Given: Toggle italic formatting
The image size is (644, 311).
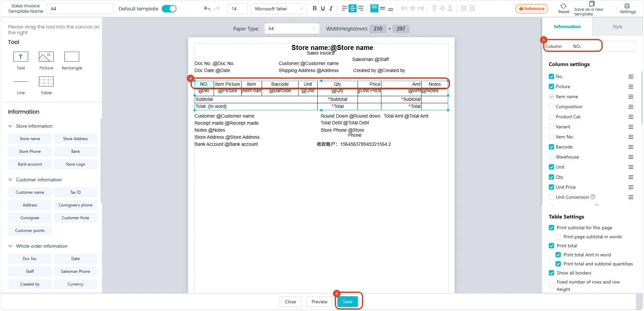Looking at the screenshot, I should [331, 8].
